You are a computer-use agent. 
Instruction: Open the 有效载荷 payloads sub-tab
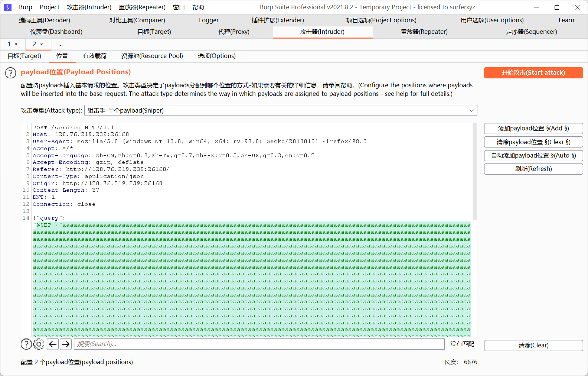[x=95, y=56]
